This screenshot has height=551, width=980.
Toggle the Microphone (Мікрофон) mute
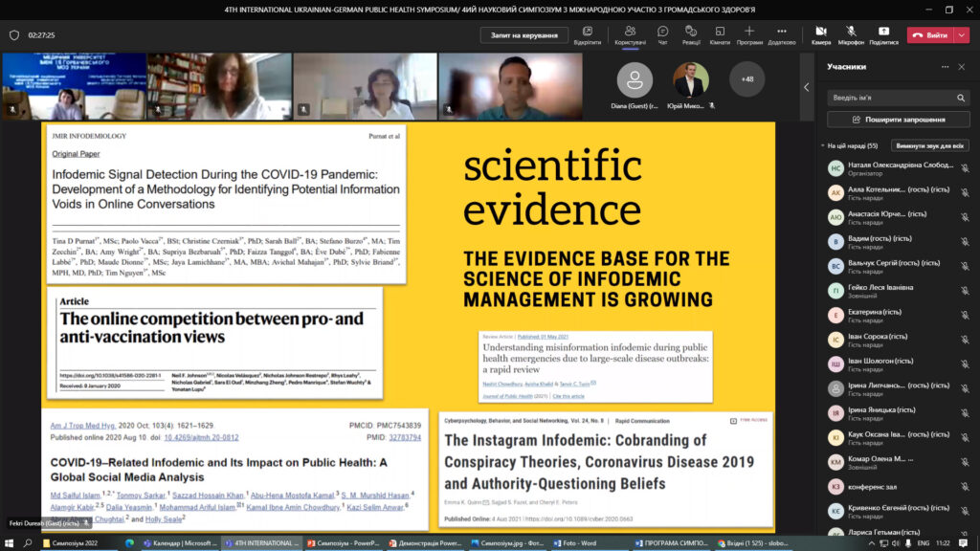851,33
